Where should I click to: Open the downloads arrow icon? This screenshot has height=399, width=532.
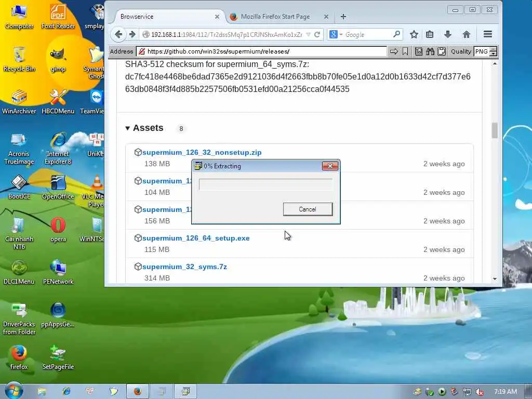[448, 34]
